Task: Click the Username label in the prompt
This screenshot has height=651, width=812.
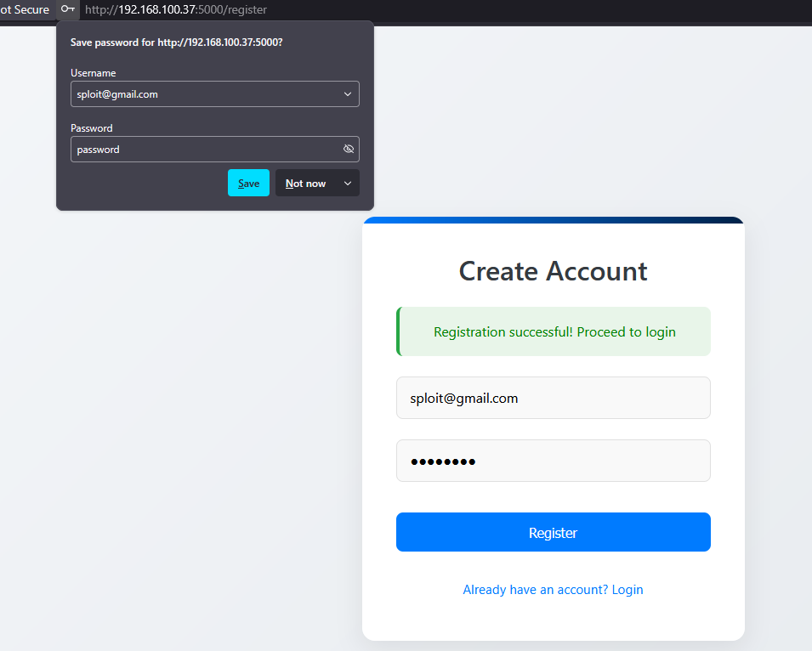Action: tap(93, 73)
